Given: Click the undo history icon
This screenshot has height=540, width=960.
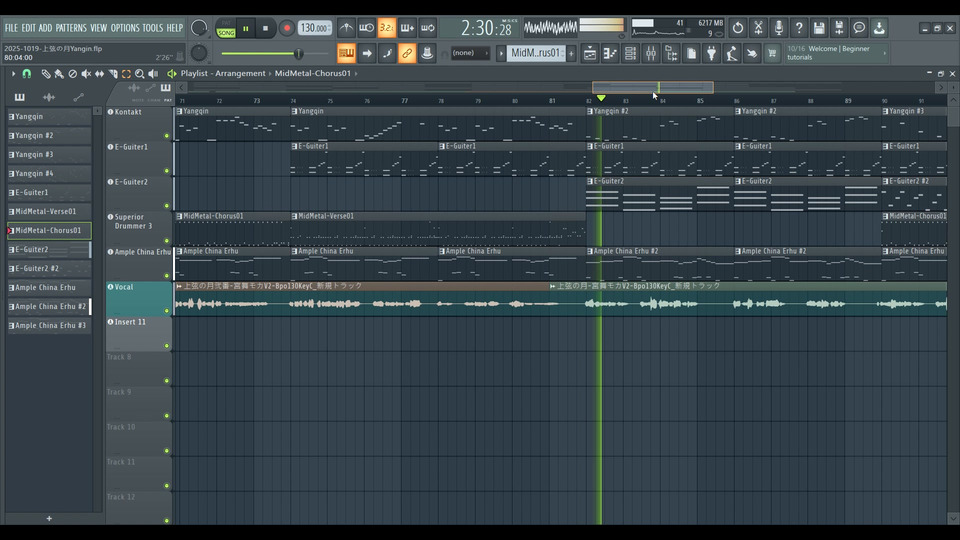Looking at the screenshot, I should point(738,28).
